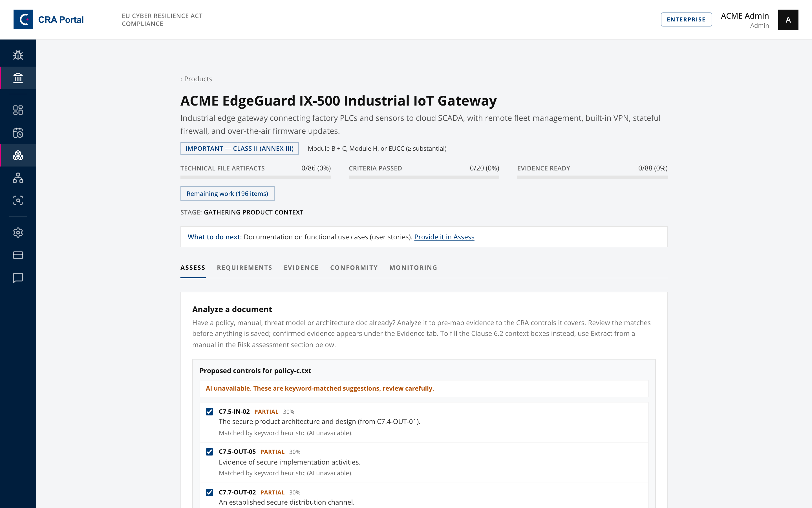Select the Assess tab

pyautogui.click(x=193, y=268)
